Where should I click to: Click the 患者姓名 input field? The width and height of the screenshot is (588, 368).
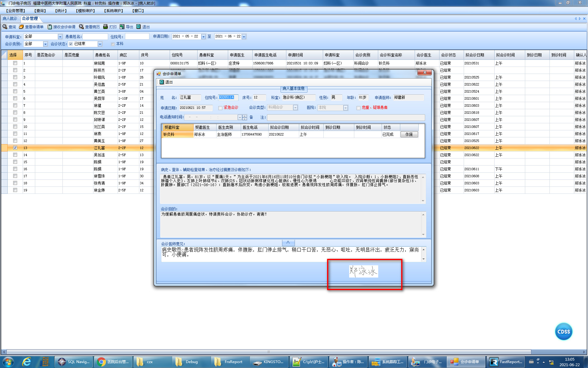click(95, 36)
